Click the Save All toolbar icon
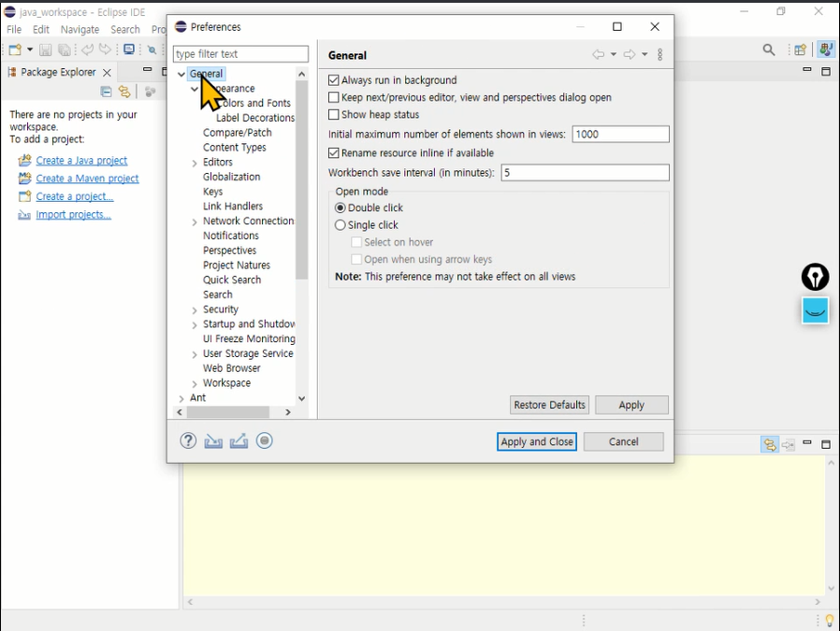840x631 pixels. pos(65,50)
